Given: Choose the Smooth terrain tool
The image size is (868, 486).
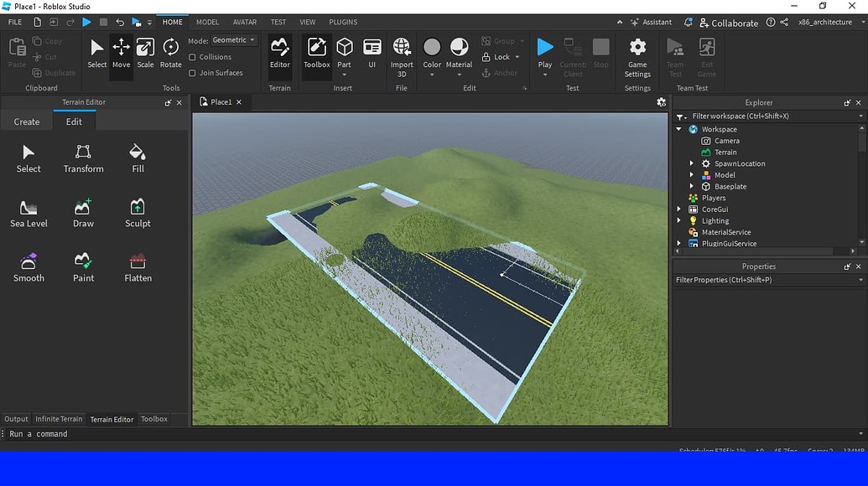Looking at the screenshot, I should (29, 268).
